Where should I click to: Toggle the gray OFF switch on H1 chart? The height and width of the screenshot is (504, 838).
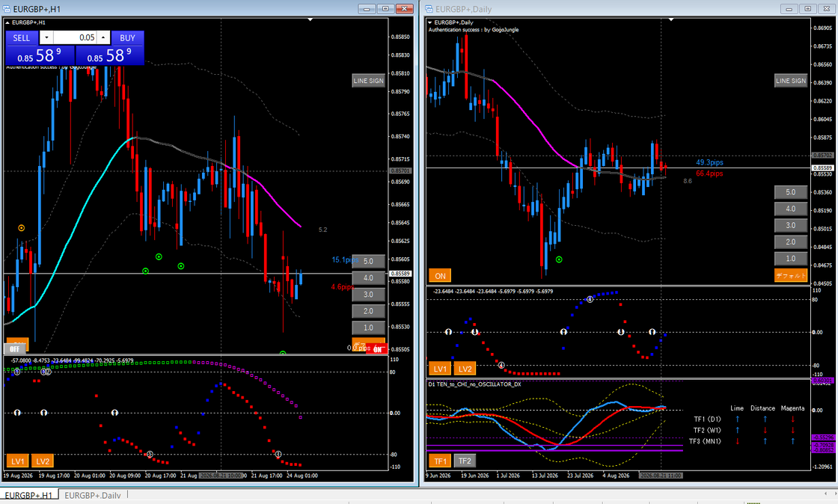[x=15, y=348]
